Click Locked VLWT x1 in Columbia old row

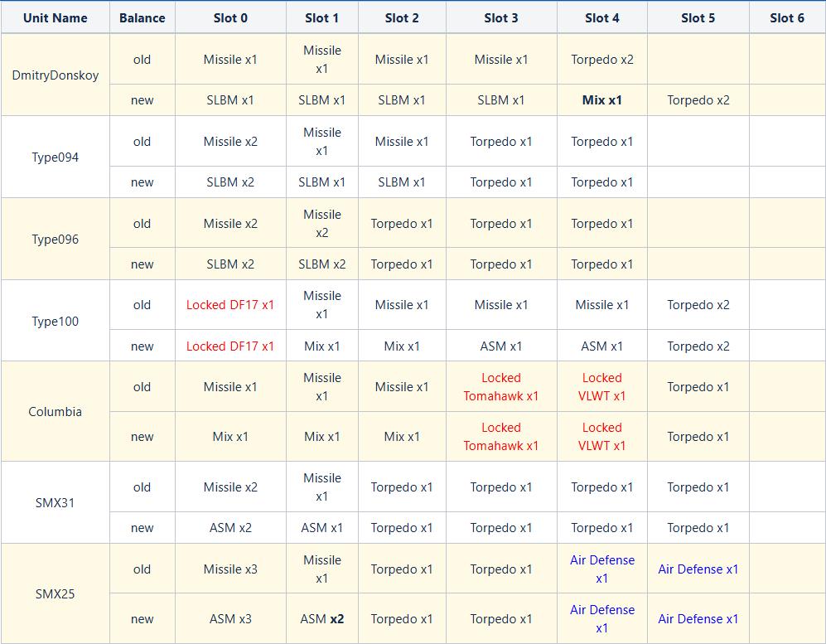point(602,387)
